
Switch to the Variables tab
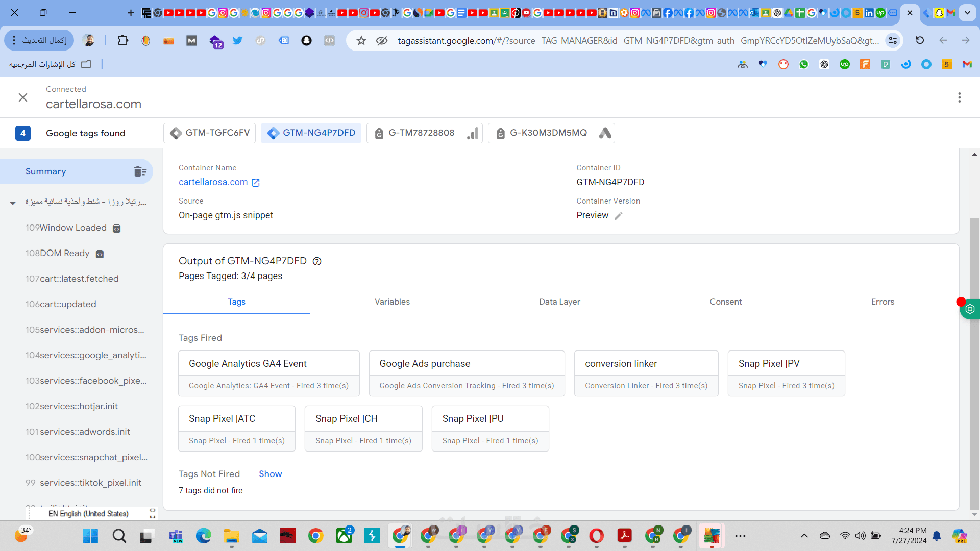[392, 302]
